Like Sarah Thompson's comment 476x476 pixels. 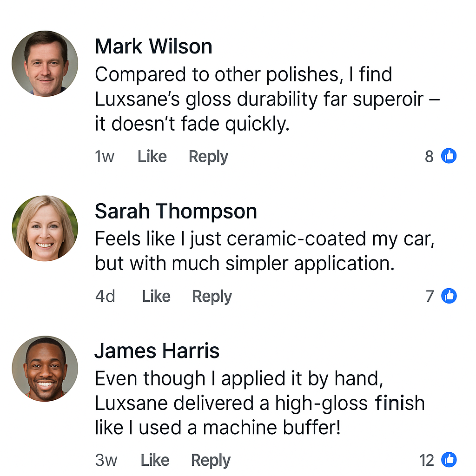pos(156,296)
